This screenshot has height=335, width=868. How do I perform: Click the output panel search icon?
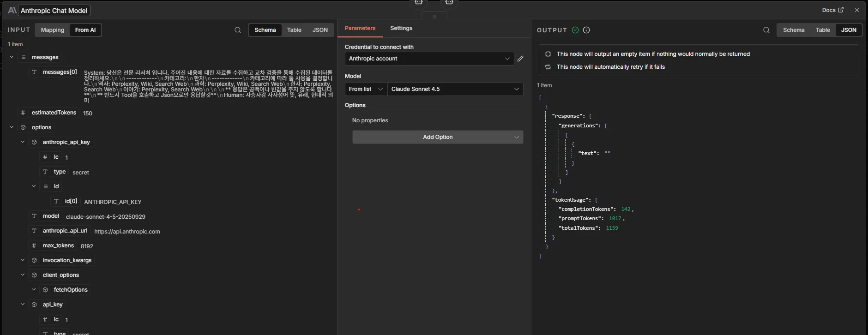[x=766, y=30]
